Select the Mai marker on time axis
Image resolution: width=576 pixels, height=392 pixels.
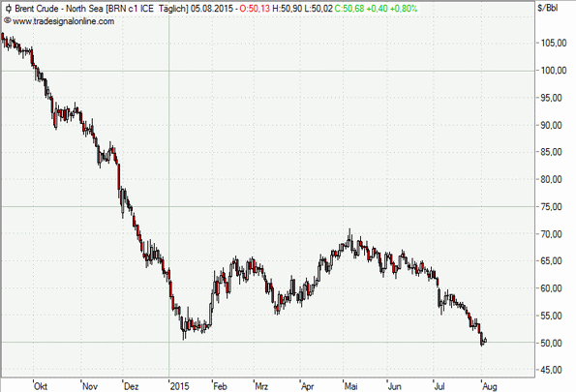coord(350,386)
